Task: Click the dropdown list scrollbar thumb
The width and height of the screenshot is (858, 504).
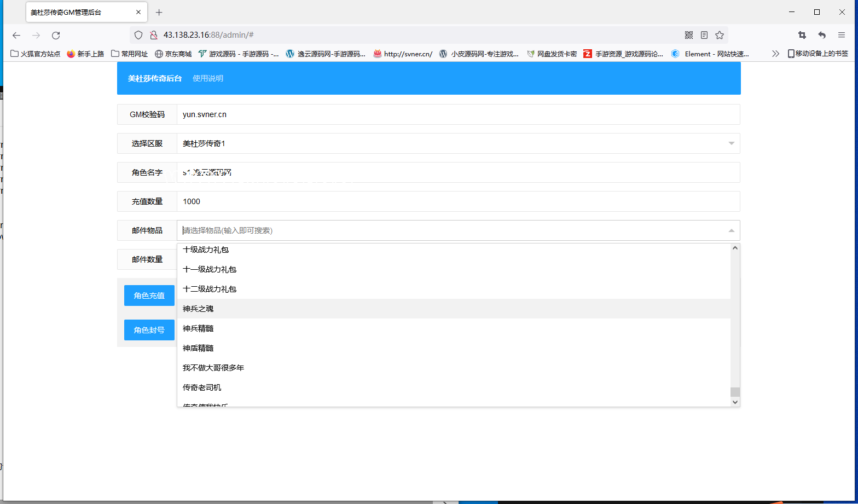Action: point(735,392)
